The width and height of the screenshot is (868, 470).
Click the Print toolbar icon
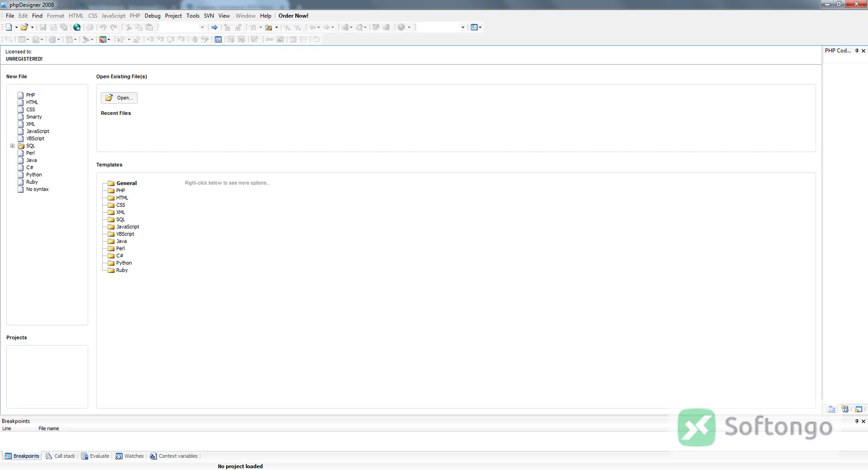pyautogui.click(x=90, y=28)
